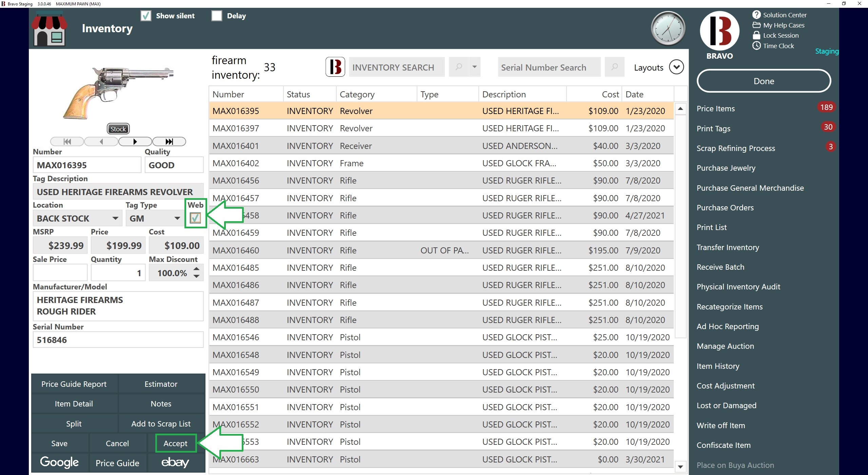Go to the previous item image
The width and height of the screenshot is (868, 475).
(101, 141)
